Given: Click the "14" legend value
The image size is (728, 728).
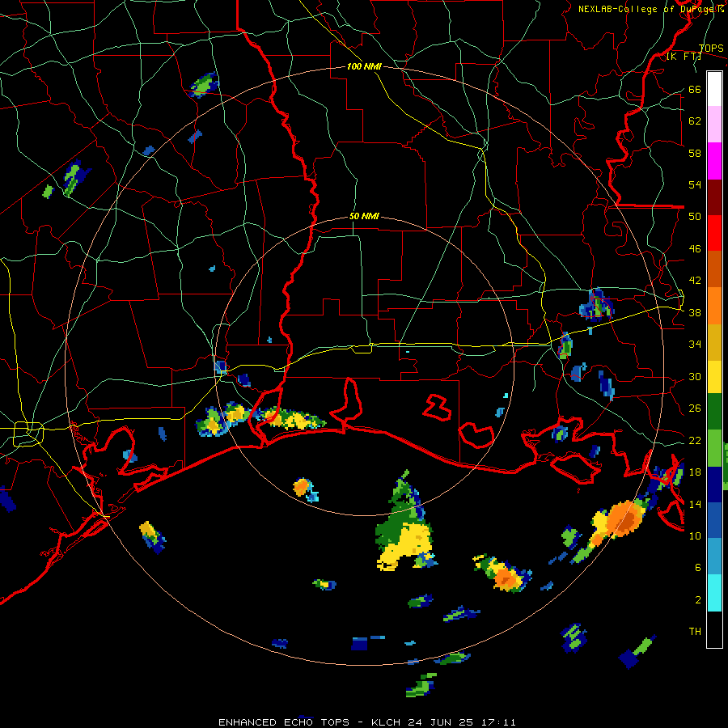Looking at the screenshot, I should pyautogui.click(x=695, y=504).
